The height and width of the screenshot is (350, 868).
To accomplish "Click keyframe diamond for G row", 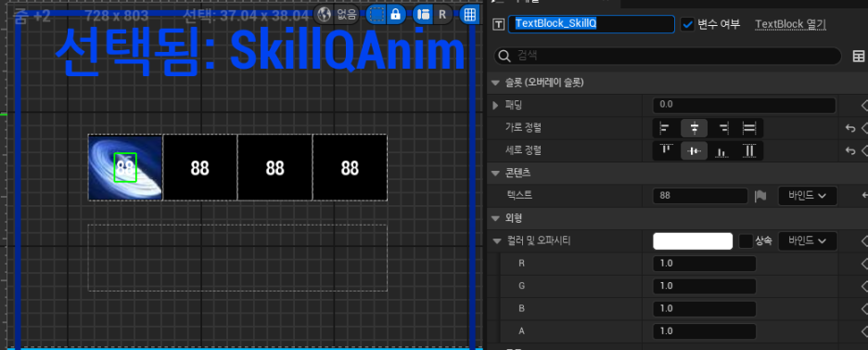I will [864, 286].
